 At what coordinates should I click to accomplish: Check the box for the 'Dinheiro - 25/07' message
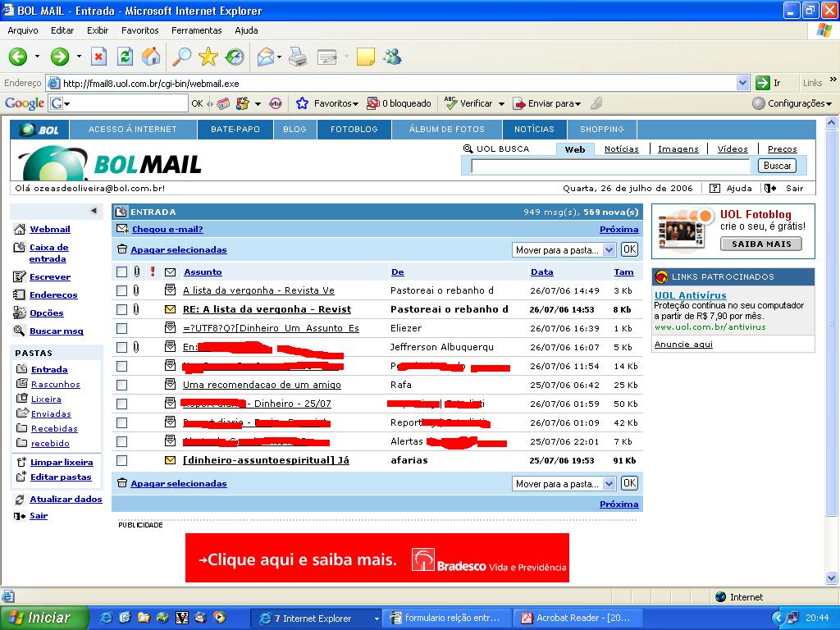(x=121, y=404)
